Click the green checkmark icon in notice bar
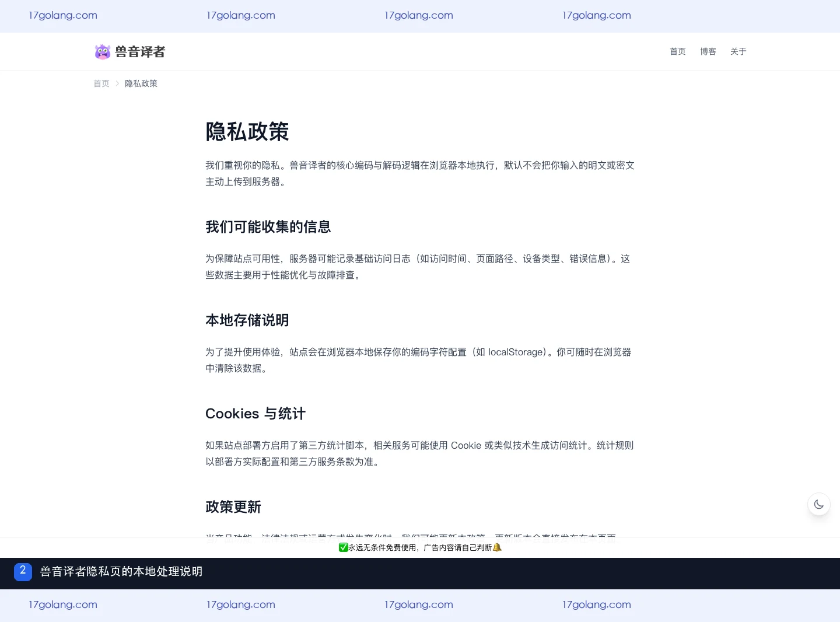This screenshot has width=840, height=622. pos(344,547)
